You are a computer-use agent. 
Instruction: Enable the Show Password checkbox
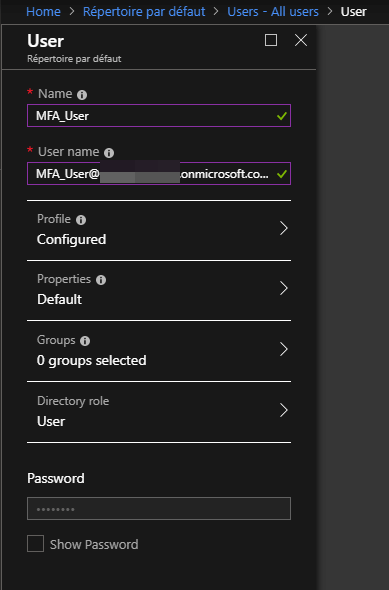point(35,544)
